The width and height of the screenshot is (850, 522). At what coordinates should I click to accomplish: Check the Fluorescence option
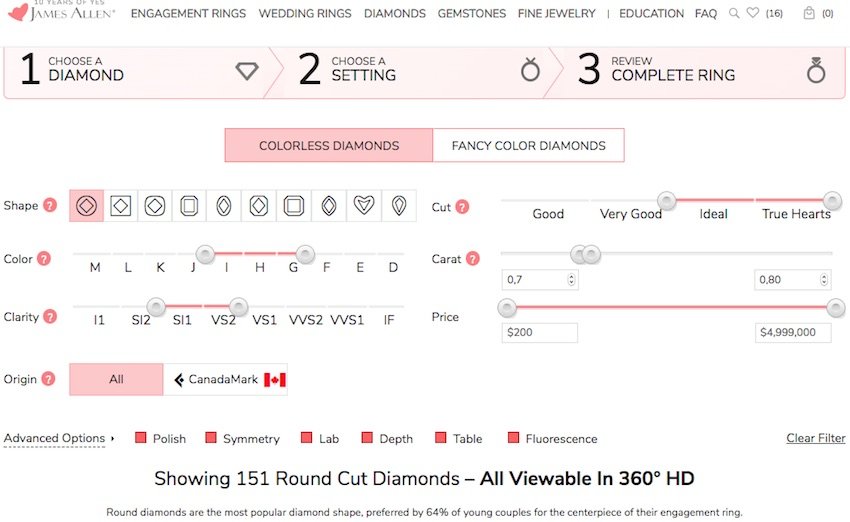click(x=513, y=437)
